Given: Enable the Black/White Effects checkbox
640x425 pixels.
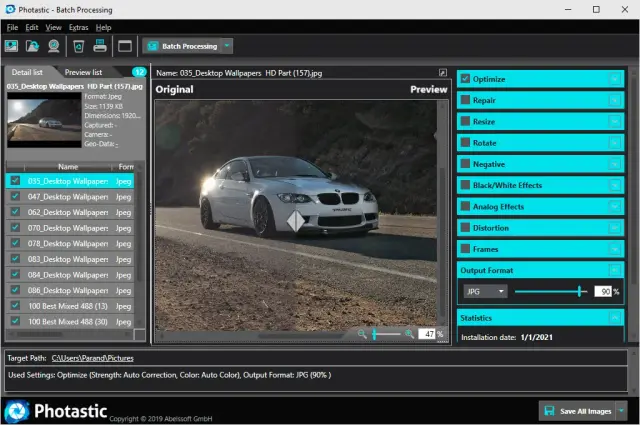Looking at the screenshot, I should [x=465, y=185].
